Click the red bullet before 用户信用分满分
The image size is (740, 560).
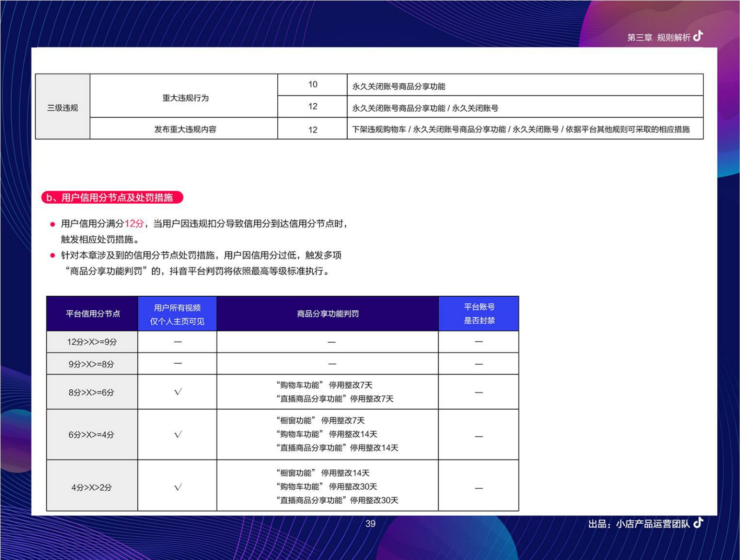click(53, 224)
